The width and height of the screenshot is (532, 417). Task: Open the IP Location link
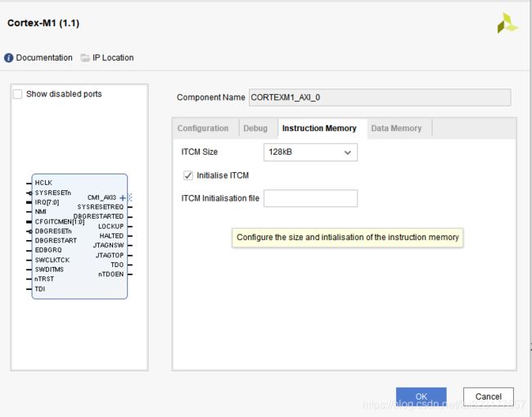tap(113, 57)
